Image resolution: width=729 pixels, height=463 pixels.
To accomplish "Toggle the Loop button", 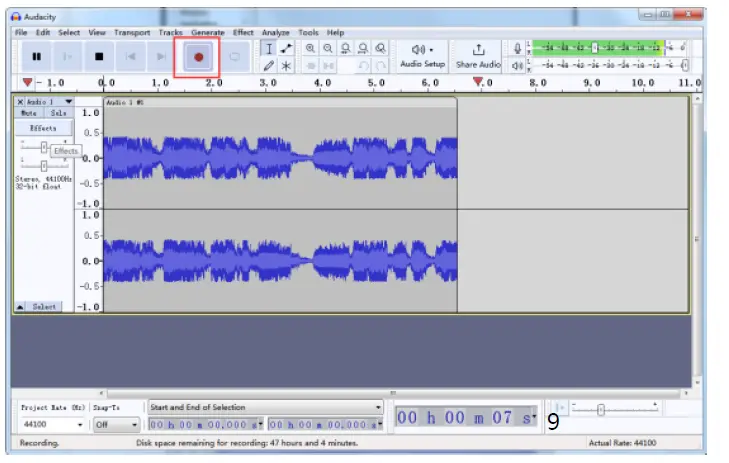I will 235,57.
